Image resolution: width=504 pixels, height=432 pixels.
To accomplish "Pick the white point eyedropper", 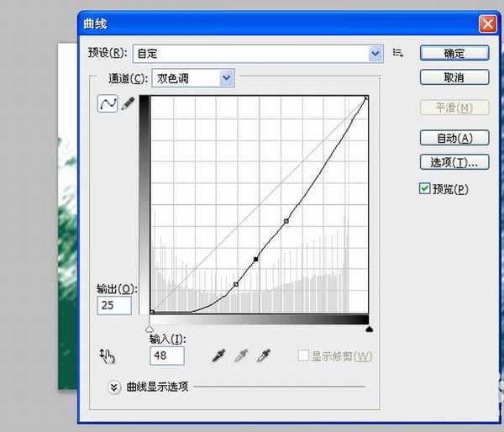I will click(264, 356).
